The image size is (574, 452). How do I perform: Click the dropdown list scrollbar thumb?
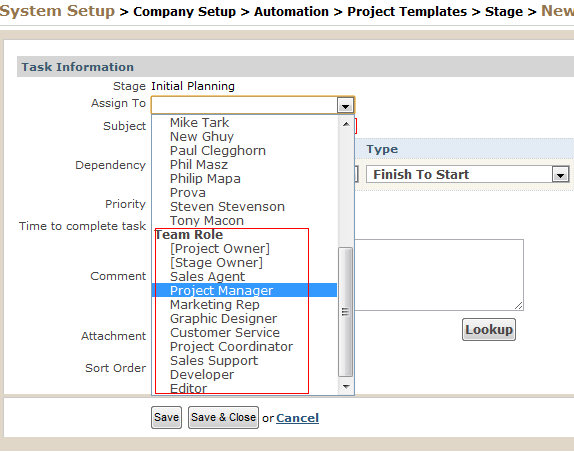pos(346,312)
